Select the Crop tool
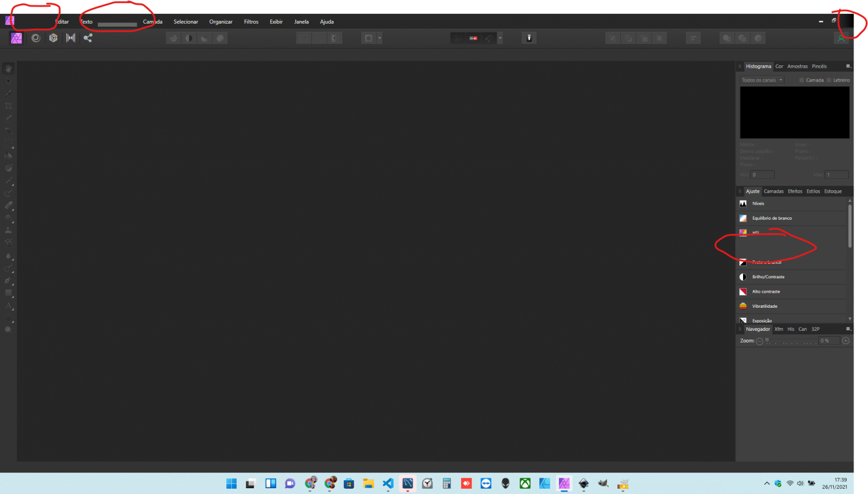 [8, 106]
